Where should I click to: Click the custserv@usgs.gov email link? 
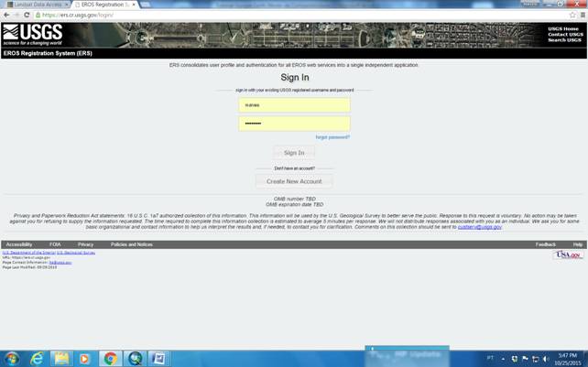(x=480, y=227)
